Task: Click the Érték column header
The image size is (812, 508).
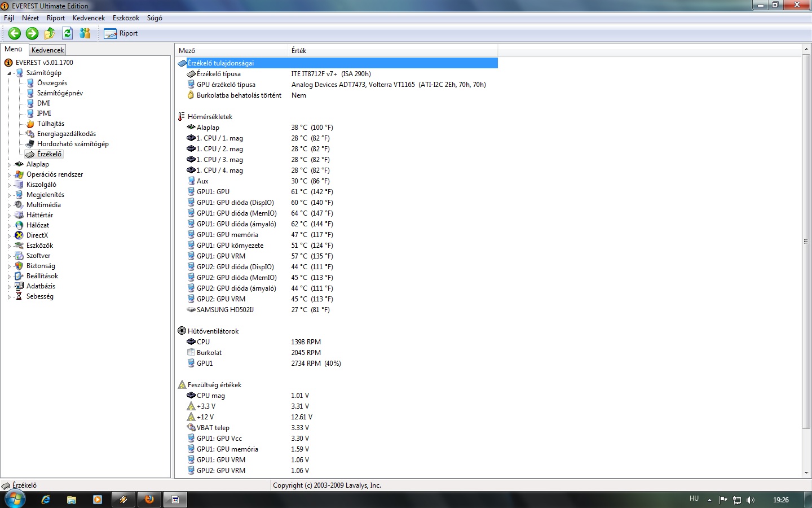Action: tap(392, 51)
